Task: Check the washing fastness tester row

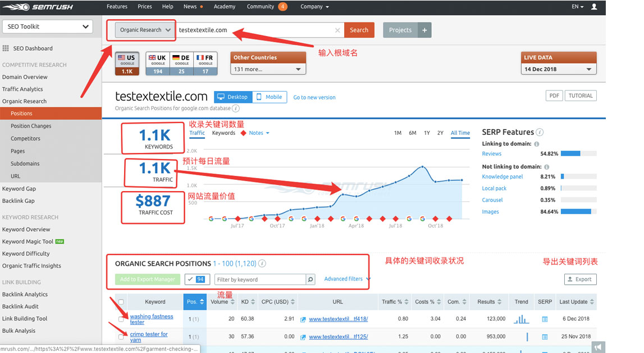Action: coord(121,319)
